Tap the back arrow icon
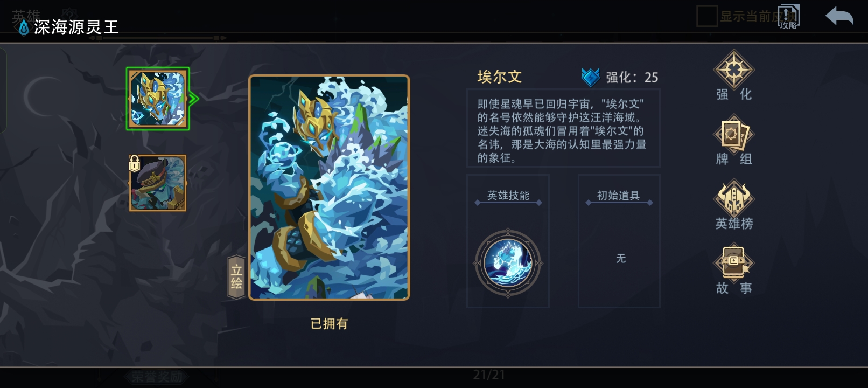 point(839,17)
